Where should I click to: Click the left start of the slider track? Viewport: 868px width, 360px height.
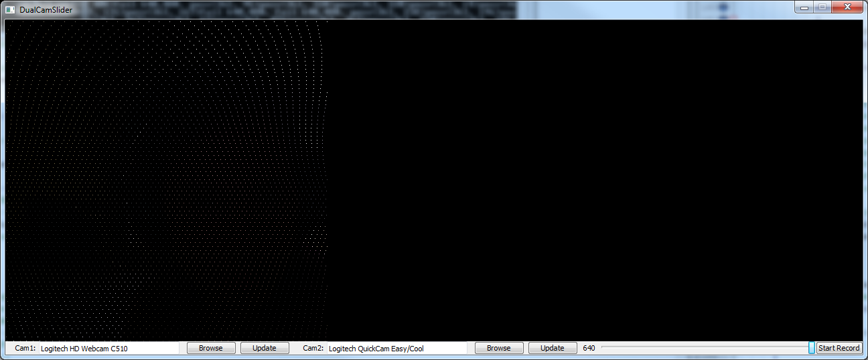pos(604,348)
